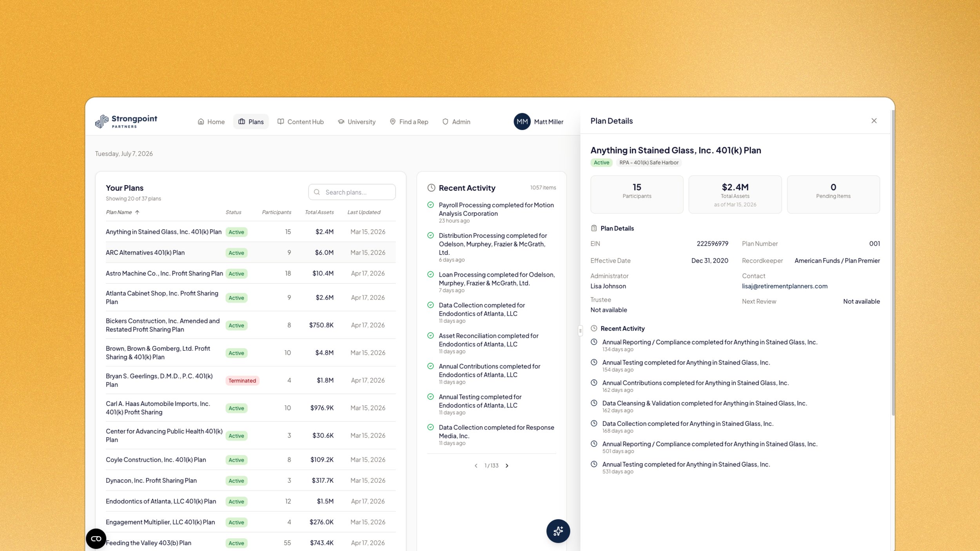
Task: Open Dynacon, Inc. Profit Sharing Plan
Action: pyautogui.click(x=250, y=480)
